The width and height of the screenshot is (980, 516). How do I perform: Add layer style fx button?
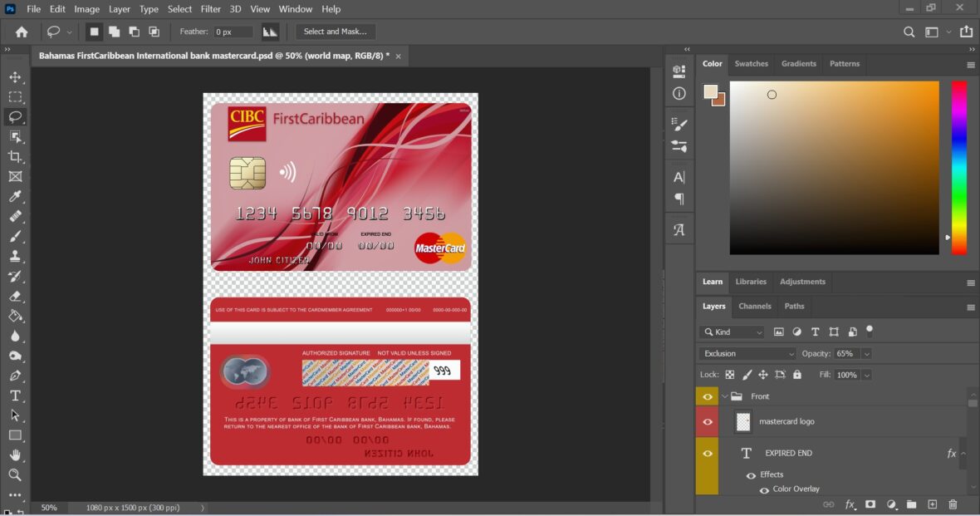[850, 504]
